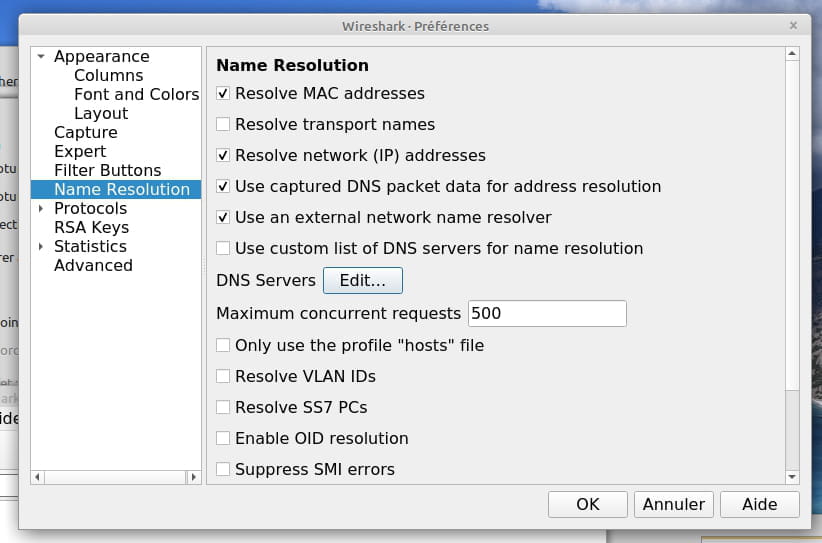Image resolution: width=822 pixels, height=543 pixels.
Task: Check Suppress SMI errors
Action: click(x=223, y=469)
